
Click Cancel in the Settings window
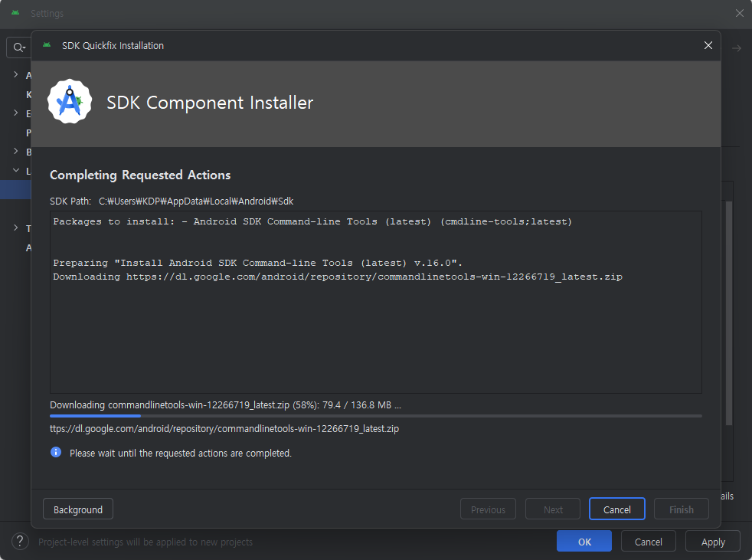coord(649,542)
